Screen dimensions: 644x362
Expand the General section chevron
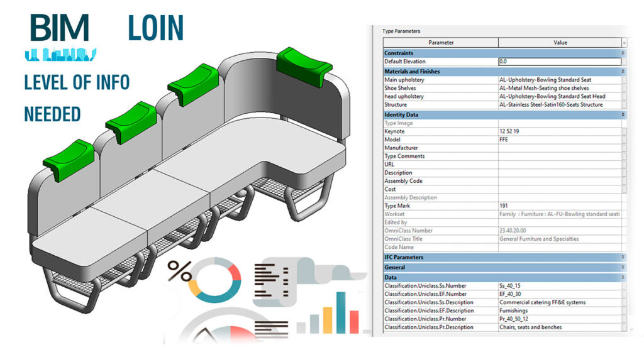click(623, 267)
